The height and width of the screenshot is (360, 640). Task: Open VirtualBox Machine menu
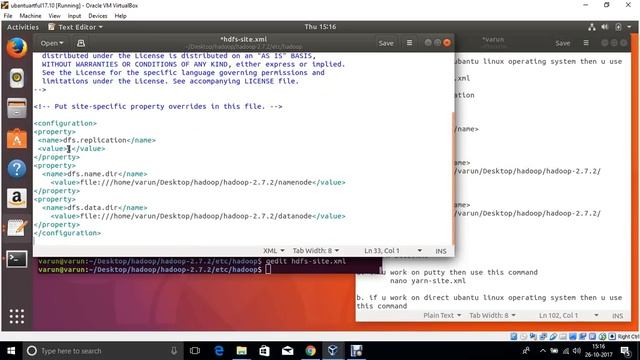point(30,16)
